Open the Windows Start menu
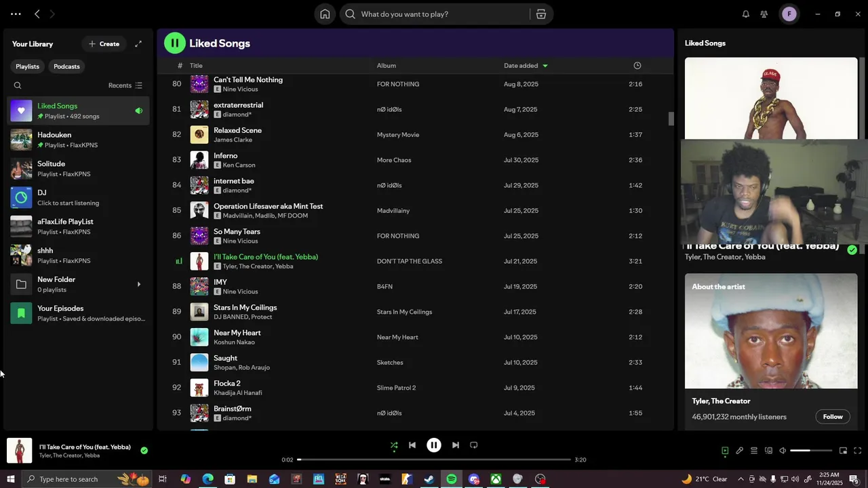Image resolution: width=868 pixels, height=488 pixels. [10, 479]
